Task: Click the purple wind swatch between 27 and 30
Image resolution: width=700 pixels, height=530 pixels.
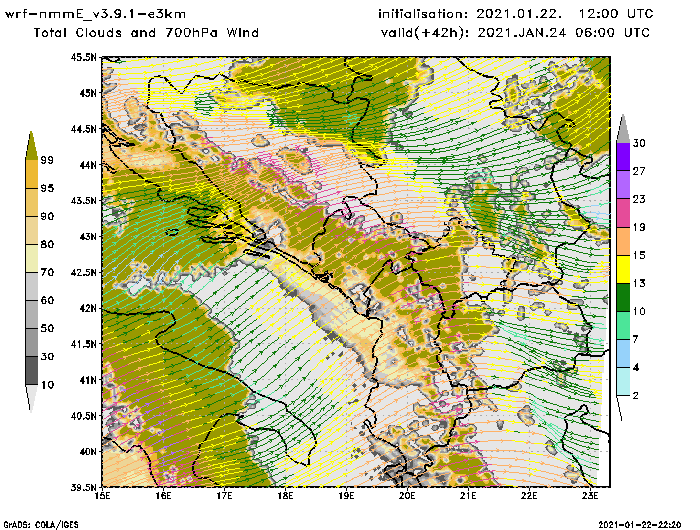Action: 623,157
